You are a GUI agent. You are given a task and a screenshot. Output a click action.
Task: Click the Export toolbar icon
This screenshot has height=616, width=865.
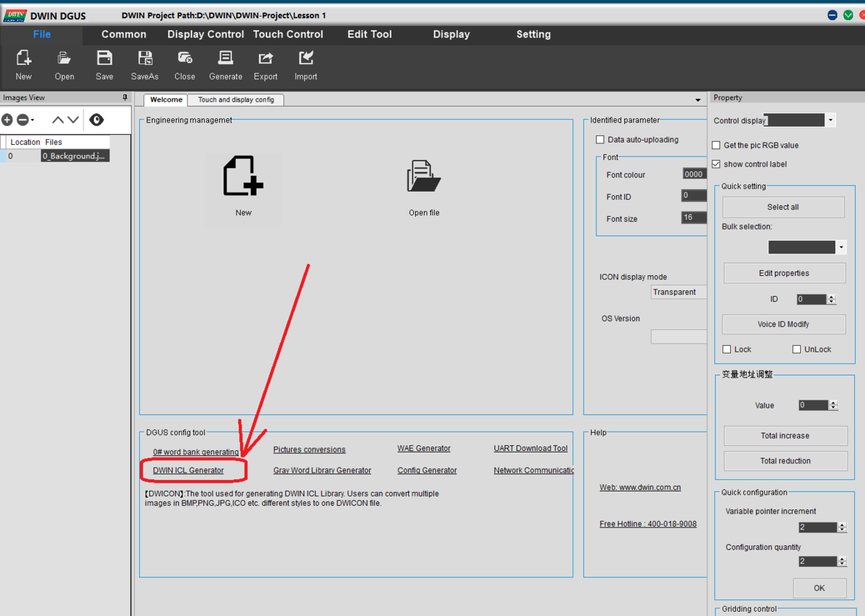coord(265,58)
